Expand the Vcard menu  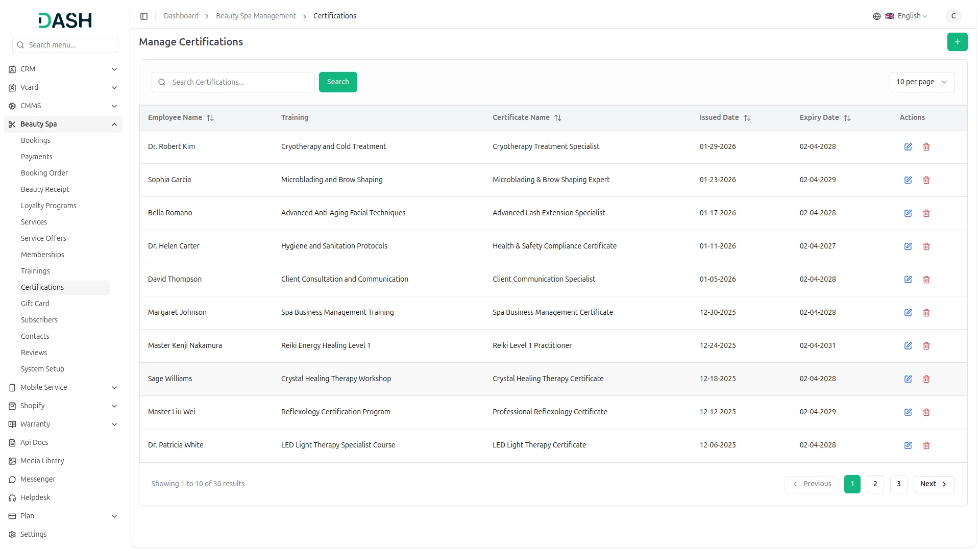(63, 87)
